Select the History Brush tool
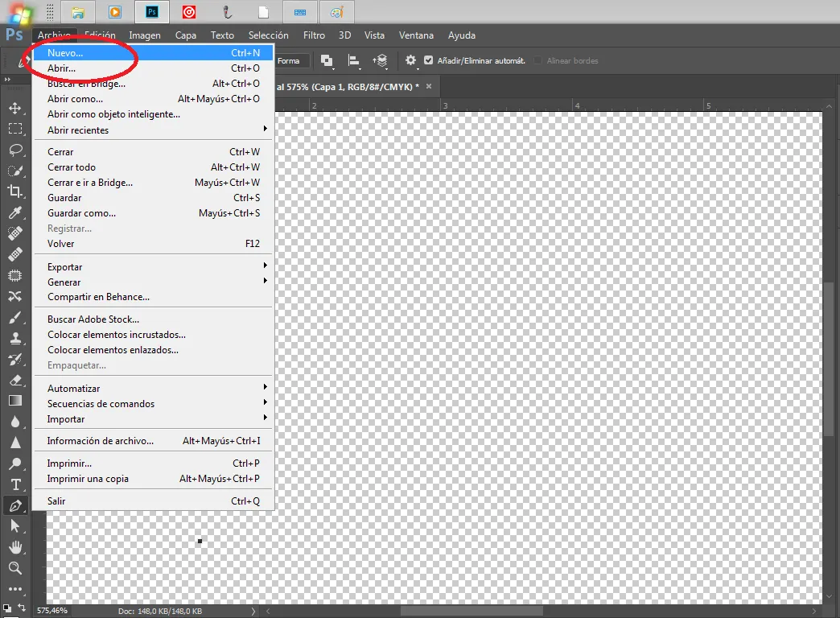Image resolution: width=840 pixels, height=618 pixels. point(15,359)
